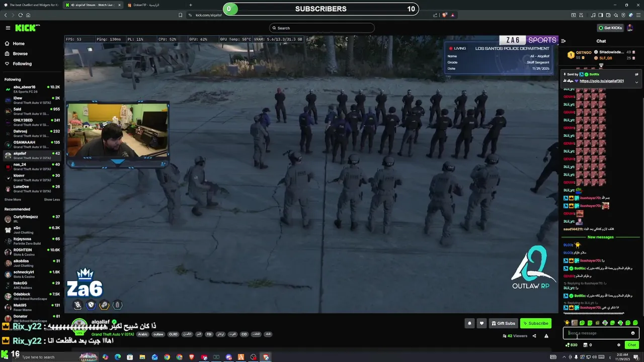Click Show Less under Following
The height and width of the screenshot is (362, 644).
click(x=52, y=200)
